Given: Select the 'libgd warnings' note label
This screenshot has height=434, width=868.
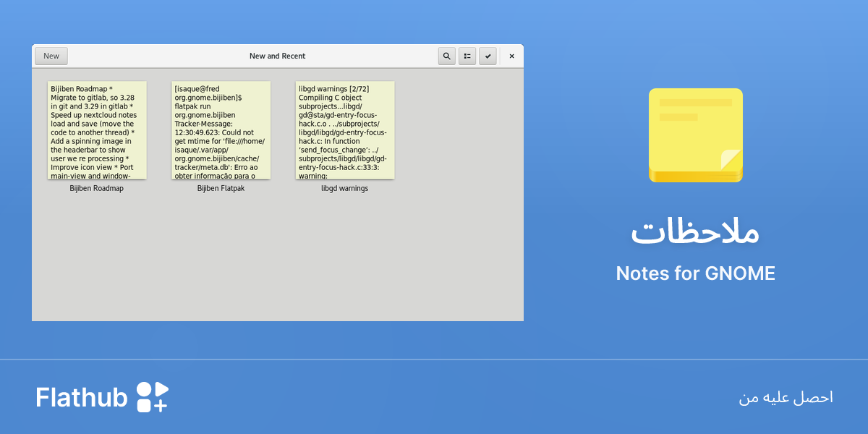Looking at the screenshot, I should pos(345,189).
